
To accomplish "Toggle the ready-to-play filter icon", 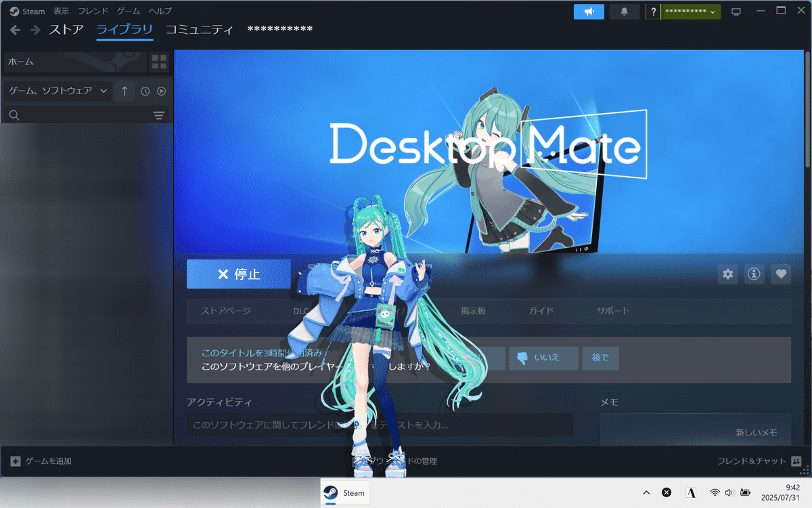I will [162, 91].
